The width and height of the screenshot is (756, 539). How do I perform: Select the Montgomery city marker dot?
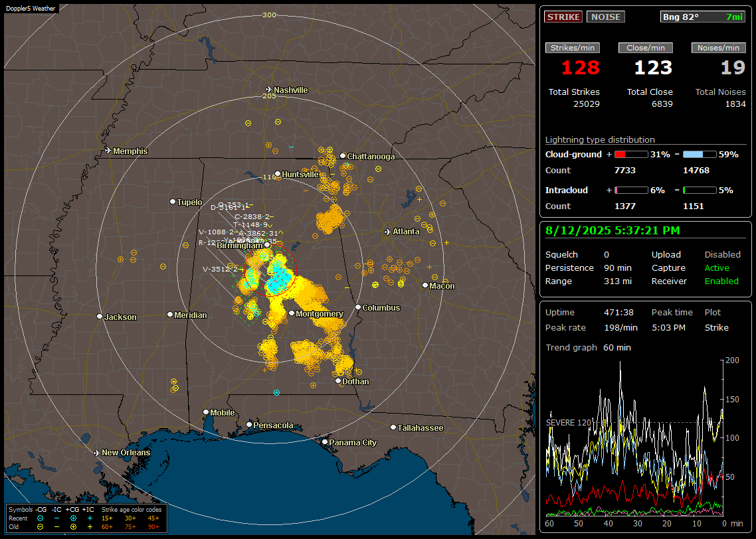click(x=292, y=313)
